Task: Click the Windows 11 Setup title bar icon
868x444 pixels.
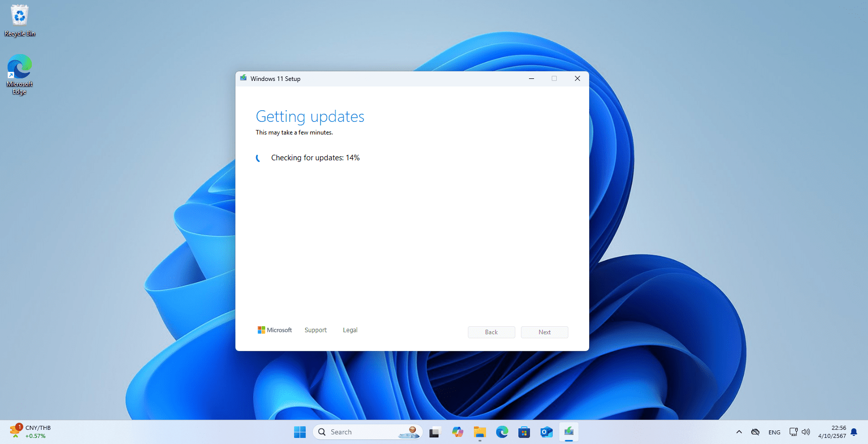Action: pos(244,78)
